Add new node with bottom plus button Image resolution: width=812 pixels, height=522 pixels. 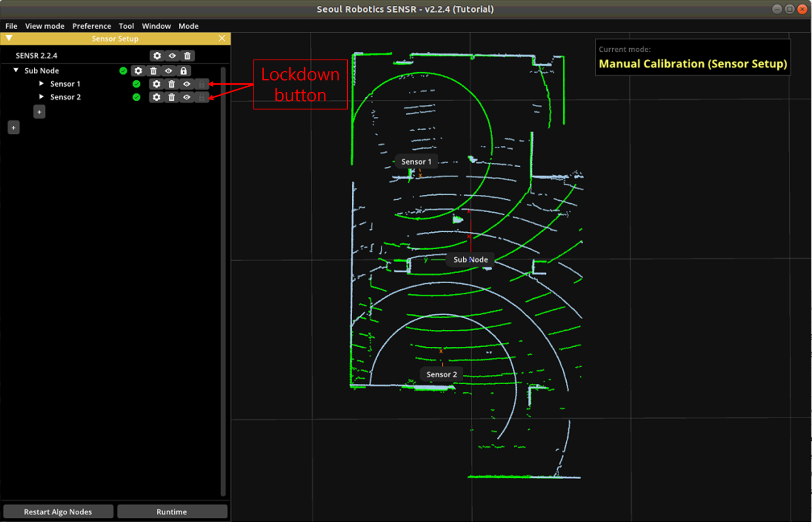13,128
